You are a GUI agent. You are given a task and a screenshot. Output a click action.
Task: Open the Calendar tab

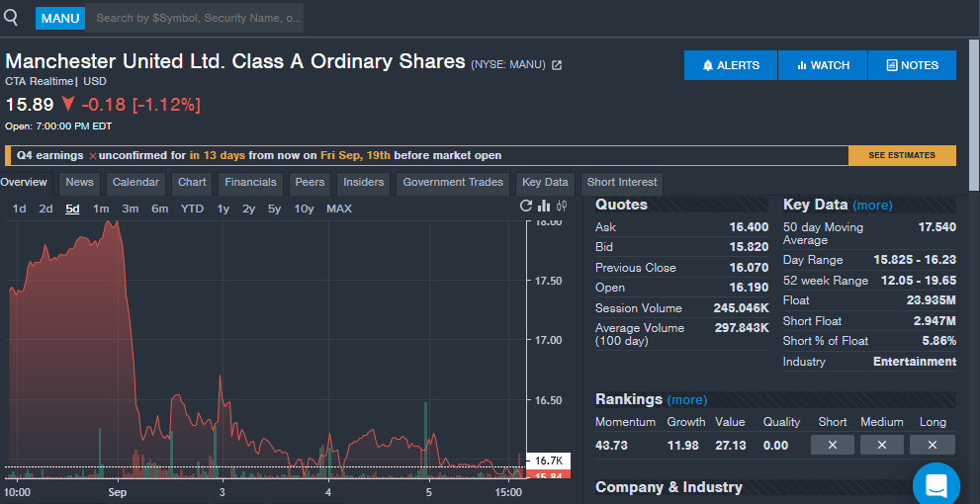tap(135, 183)
